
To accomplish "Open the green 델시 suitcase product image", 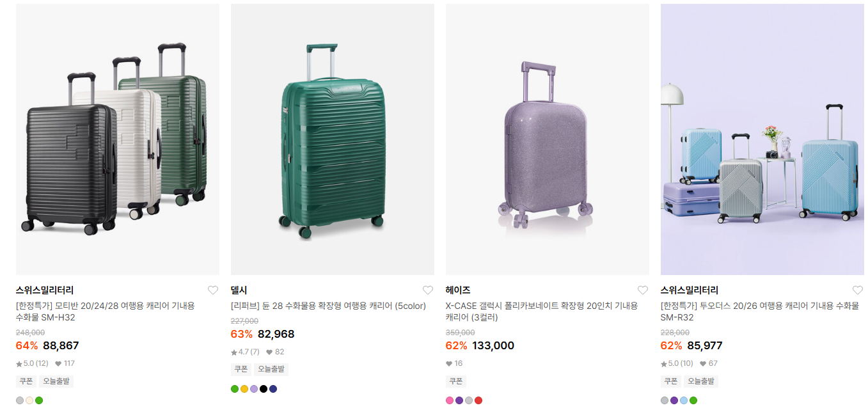I will pyautogui.click(x=333, y=139).
